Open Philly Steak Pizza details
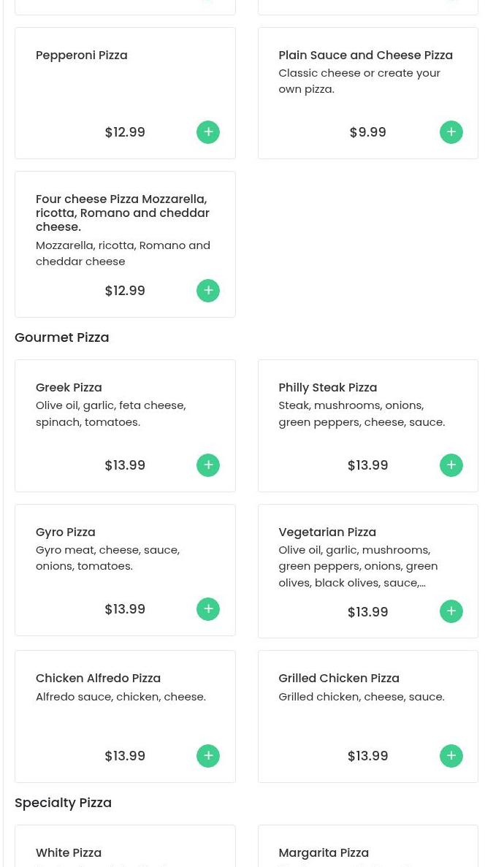This screenshot has height=867, width=504. (327, 388)
